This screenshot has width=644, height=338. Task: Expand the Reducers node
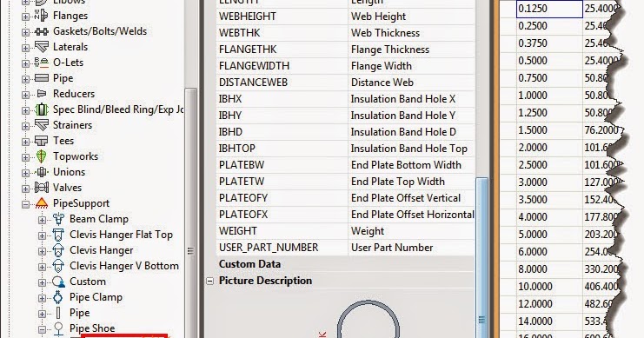click(x=25, y=95)
